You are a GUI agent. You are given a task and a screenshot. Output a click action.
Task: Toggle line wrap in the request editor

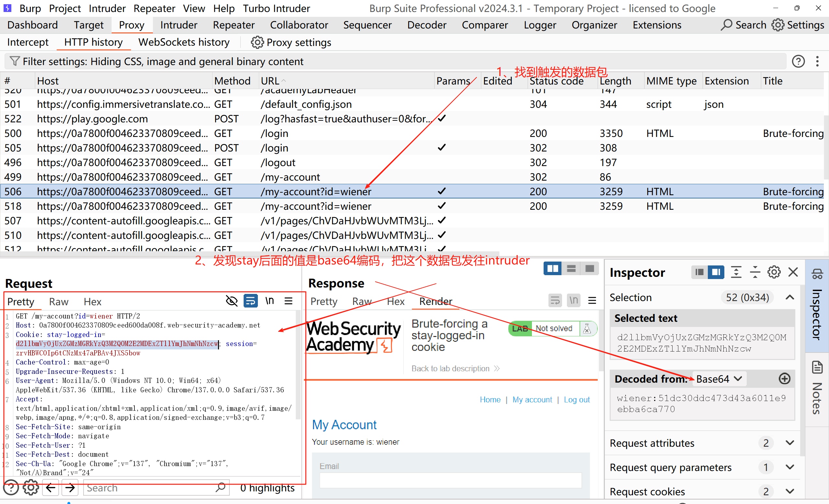(251, 301)
